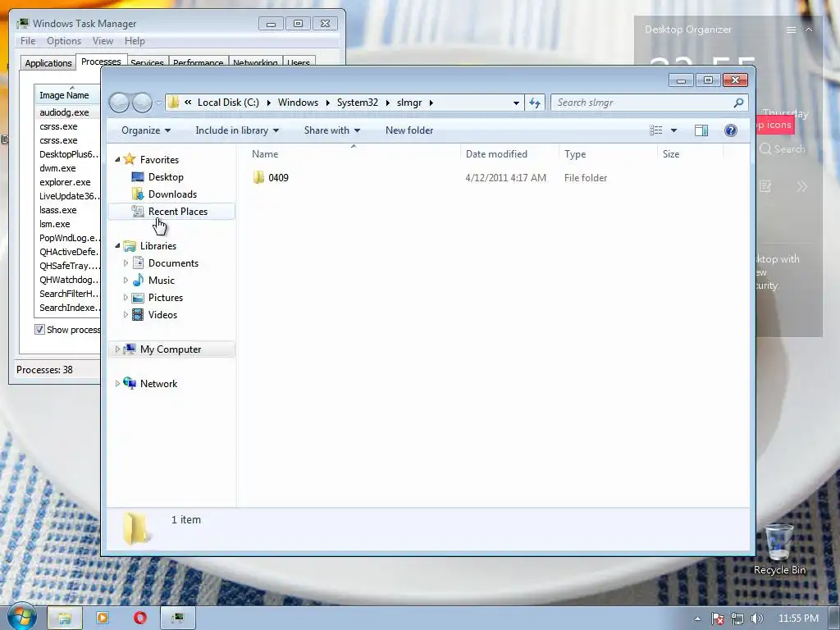The image size is (840, 630).
Task: Collapse the Favorites tree group
Action: 117,160
